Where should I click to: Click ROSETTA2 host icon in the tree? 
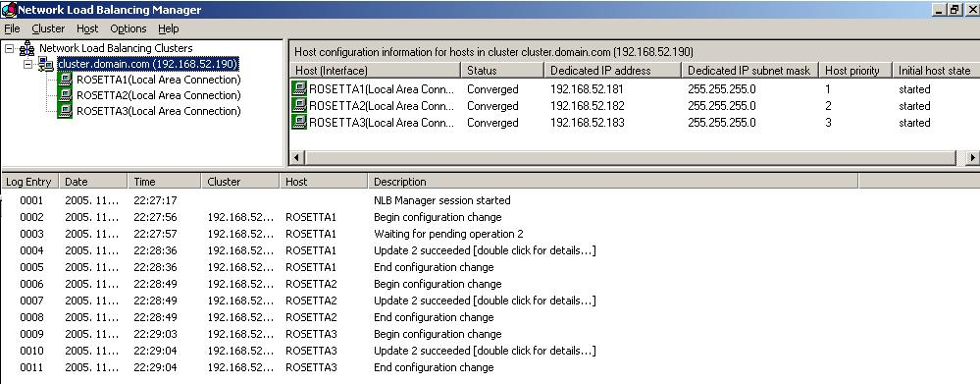click(65, 95)
